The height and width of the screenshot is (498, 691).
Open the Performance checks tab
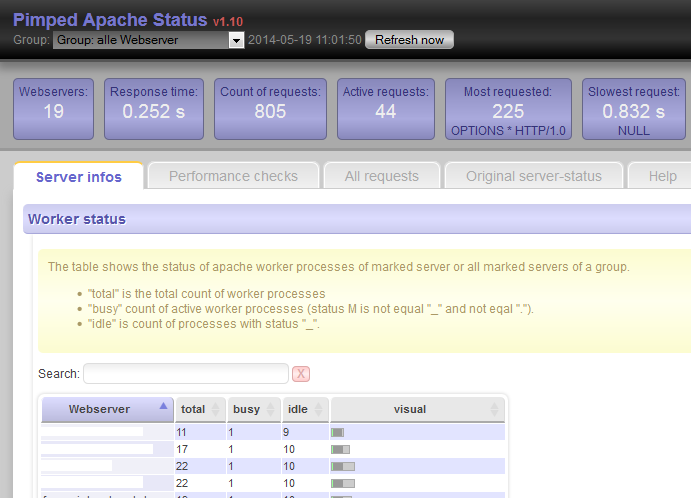(x=233, y=176)
